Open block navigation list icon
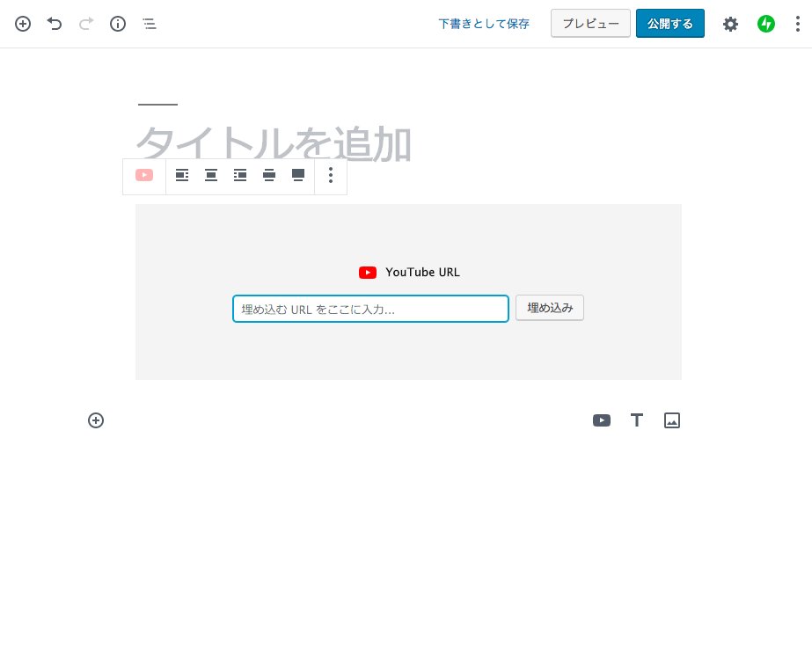The width and height of the screenshot is (812, 664). point(150,24)
